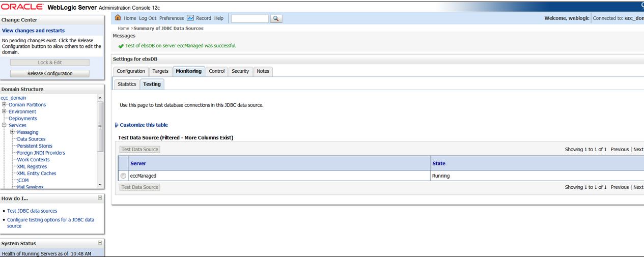Click the Record icon in toolbar

pyautogui.click(x=190, y=18)
